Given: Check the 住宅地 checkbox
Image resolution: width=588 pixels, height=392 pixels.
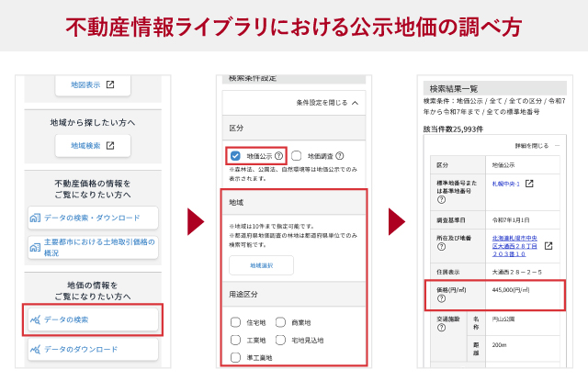Looking at the screenshot, I should pyautogui.click(x=235, y=322).
